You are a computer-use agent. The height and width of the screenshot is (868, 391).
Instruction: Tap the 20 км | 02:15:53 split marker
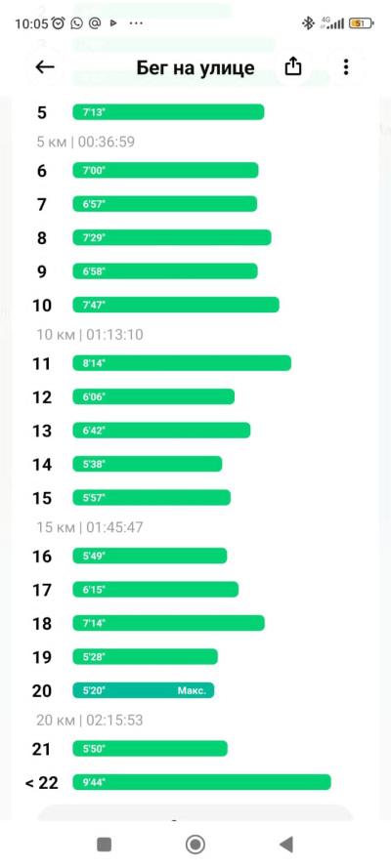point(90,720)
